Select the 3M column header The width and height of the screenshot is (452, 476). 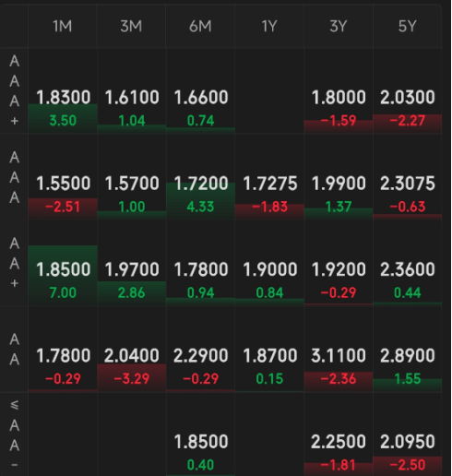132,26
